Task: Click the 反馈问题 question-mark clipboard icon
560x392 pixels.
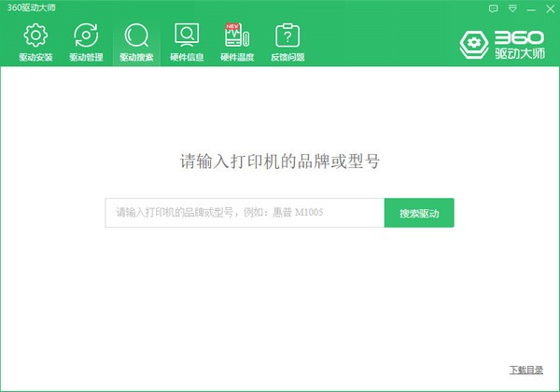Action: pos(287,36)
